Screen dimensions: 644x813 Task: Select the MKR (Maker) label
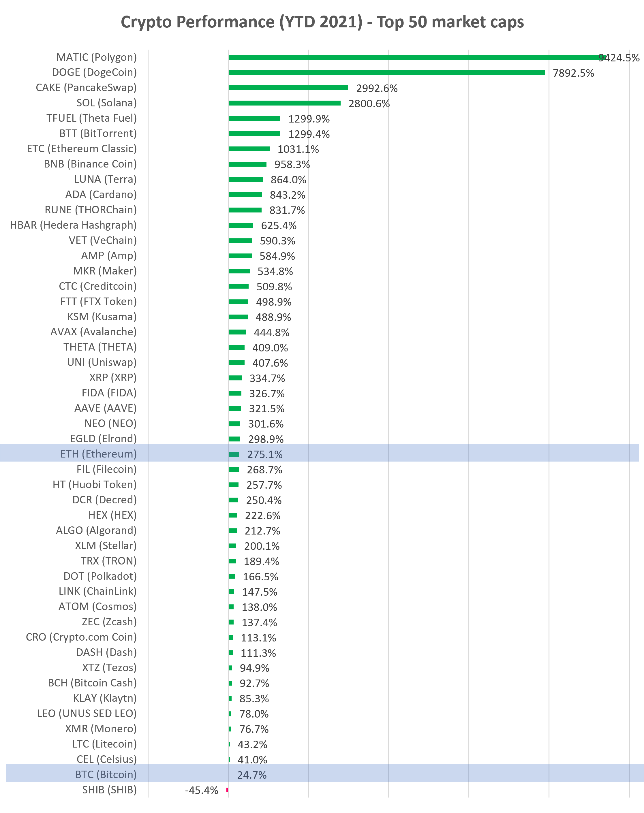coord(105,271)
